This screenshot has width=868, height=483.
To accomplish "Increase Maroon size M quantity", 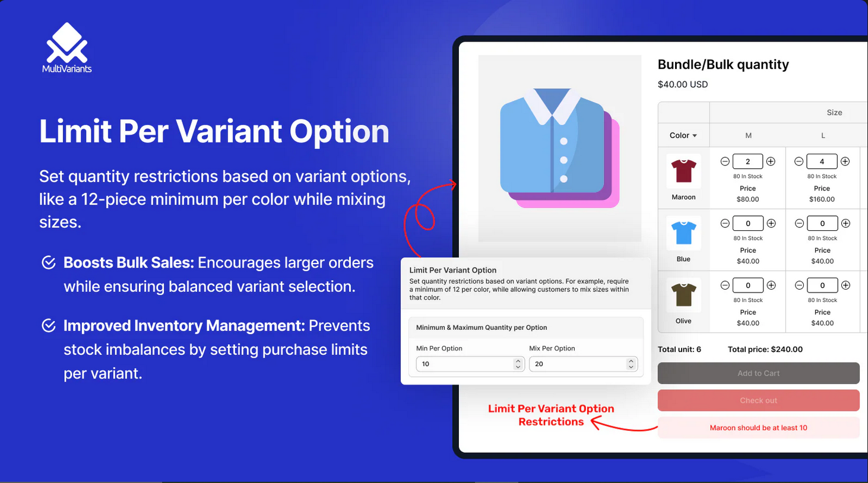I will click(x=771, y=161).
